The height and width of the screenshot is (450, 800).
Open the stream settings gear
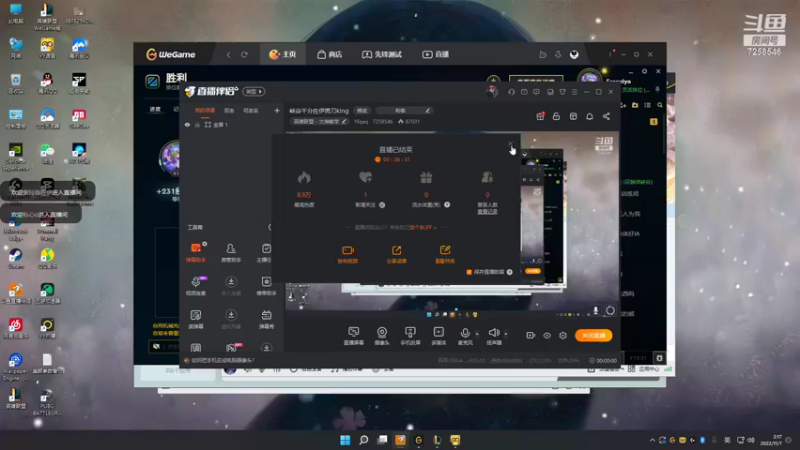click(563, 335)
